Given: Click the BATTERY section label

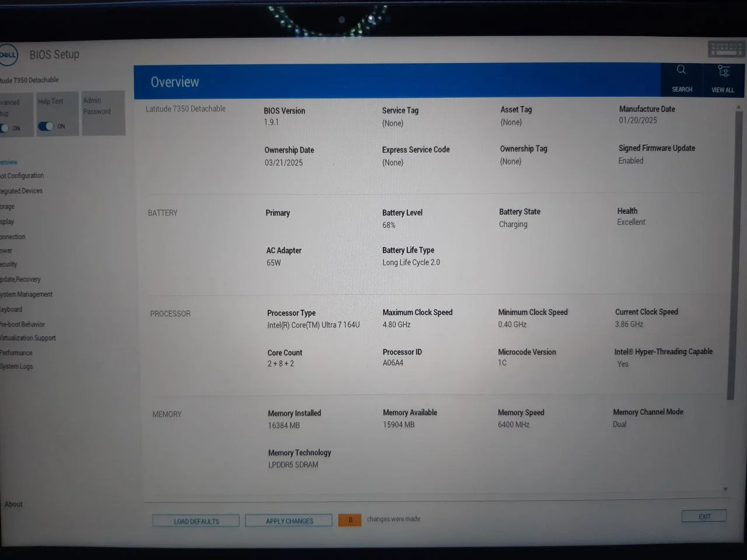Looking at the screenshot, I should point(163,213).
